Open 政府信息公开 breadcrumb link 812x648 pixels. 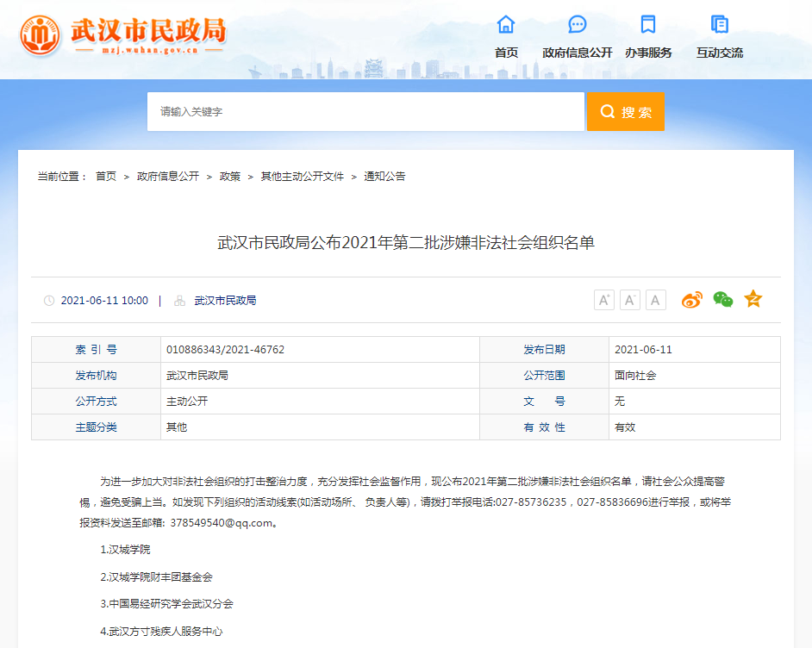pyautogui.click(x=168, y=176)
